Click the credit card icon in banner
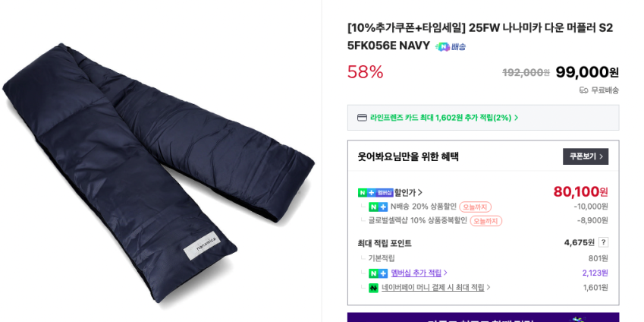644x322 pixels. coord(363,118)
